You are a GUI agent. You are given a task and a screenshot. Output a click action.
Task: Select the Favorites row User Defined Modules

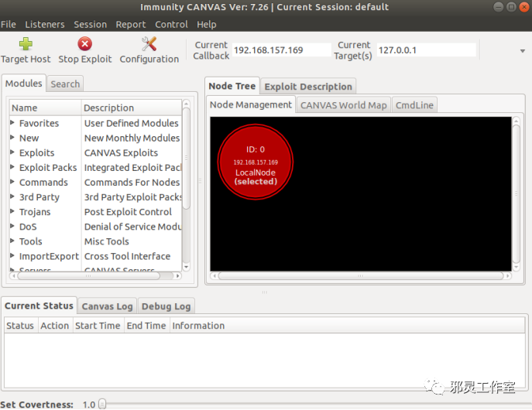coord(96,123)
